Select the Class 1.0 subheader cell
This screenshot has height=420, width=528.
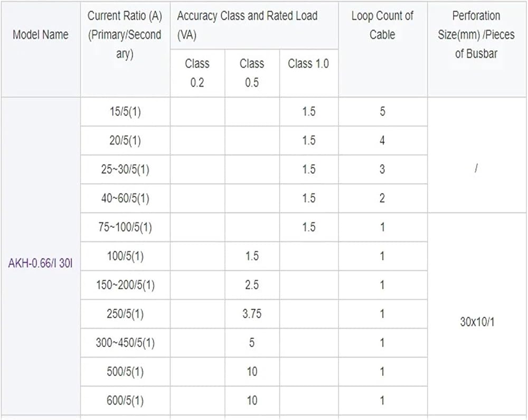pyautogui.click(x=308, y=73)
